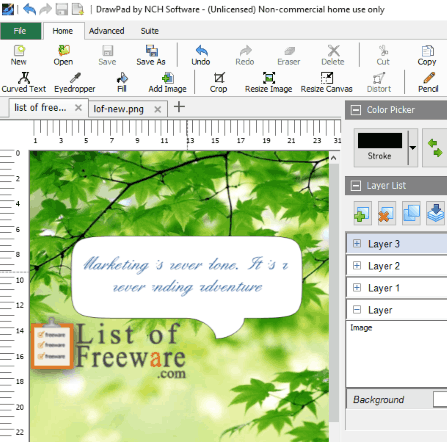Screen dimensions: 447x442
Task: Add a new layer in Layer List
Action: coord(362,213)
